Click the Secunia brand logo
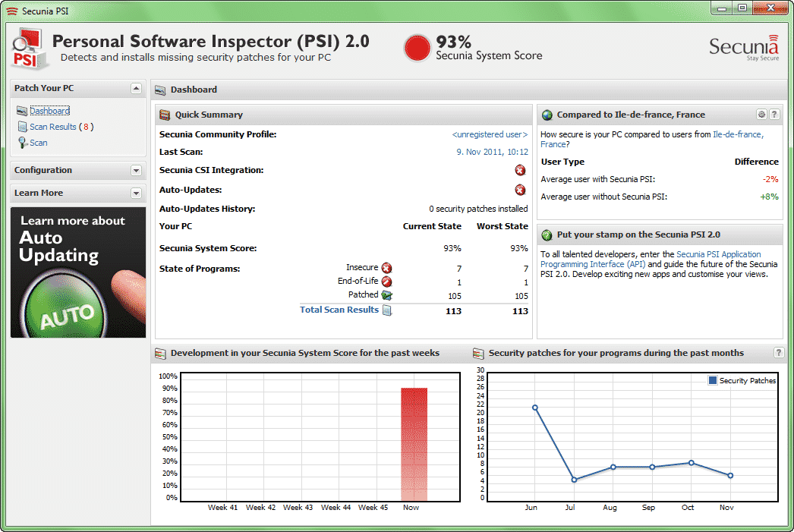 pyautogui.click(x=744, y=48)
